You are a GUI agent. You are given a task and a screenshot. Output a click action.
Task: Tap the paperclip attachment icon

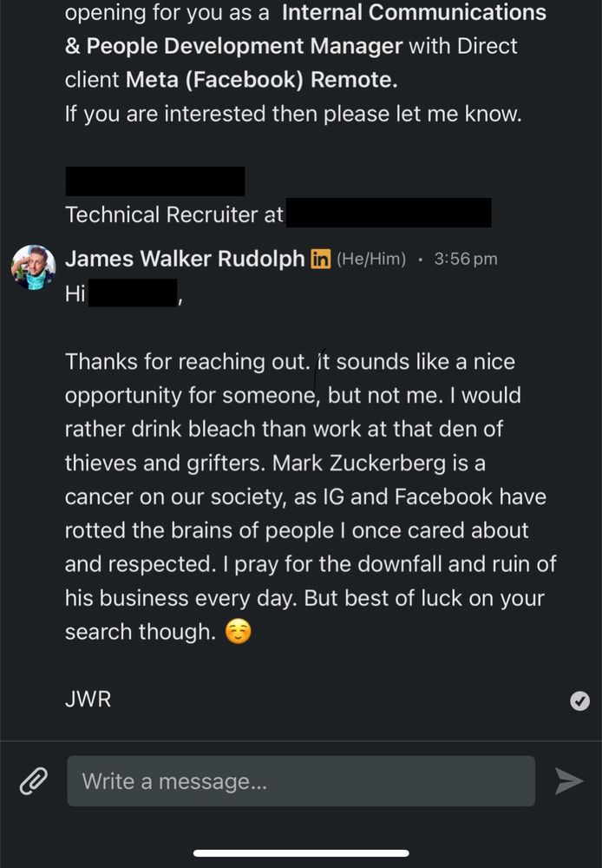coord(33,781)
